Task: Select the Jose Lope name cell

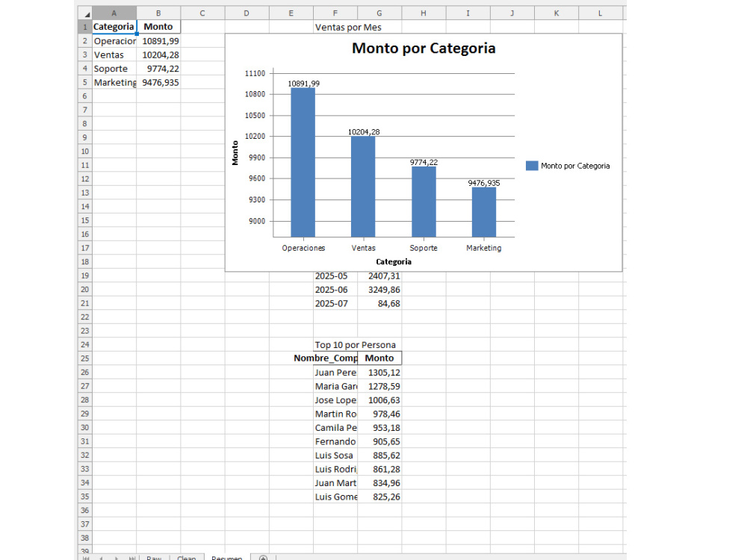Action: (x=335, y=400)
